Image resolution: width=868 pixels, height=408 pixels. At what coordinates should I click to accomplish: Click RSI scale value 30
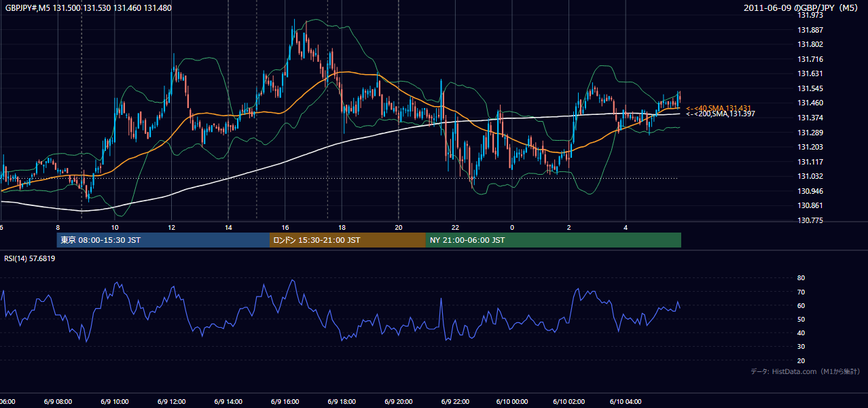tap(801, 347)
